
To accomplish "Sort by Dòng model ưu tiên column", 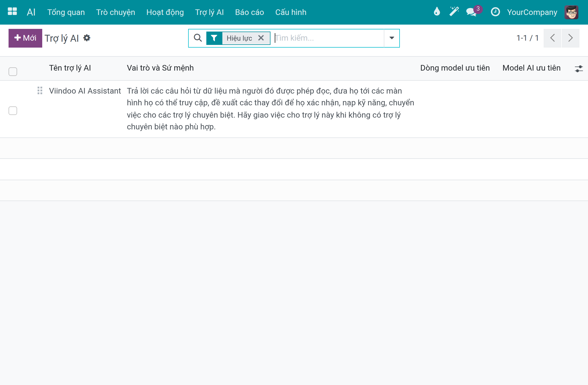I will click(x=455, y=68).
